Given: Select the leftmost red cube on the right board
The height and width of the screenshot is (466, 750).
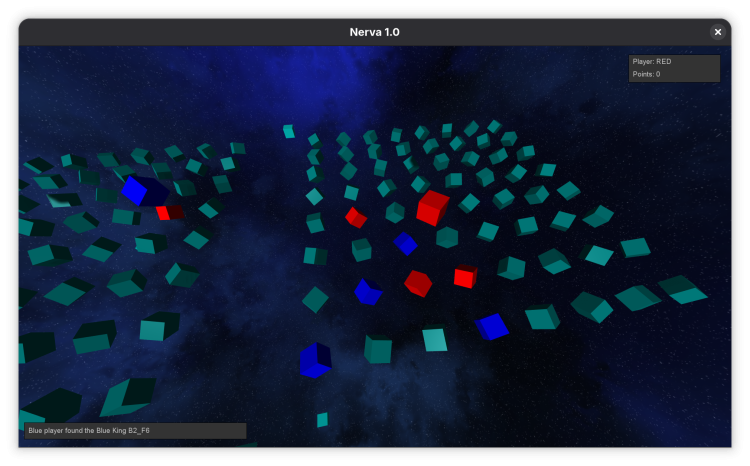Looking at the screenshot, I should click(x=356, y=218).
